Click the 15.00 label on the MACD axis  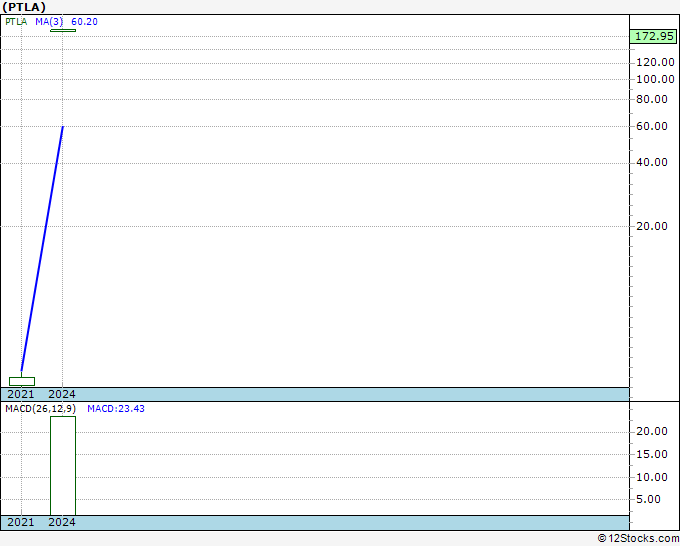(652, 454)
